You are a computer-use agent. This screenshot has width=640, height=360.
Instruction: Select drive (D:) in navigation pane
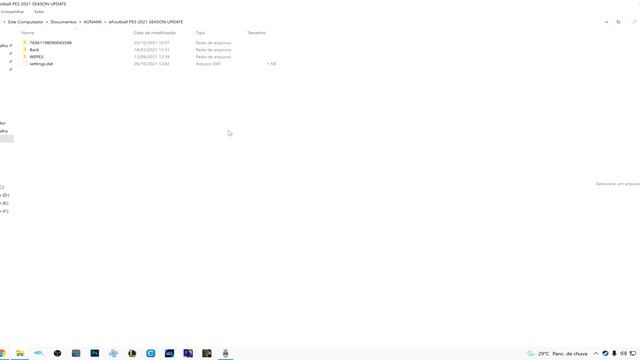(x=4, y=195)
